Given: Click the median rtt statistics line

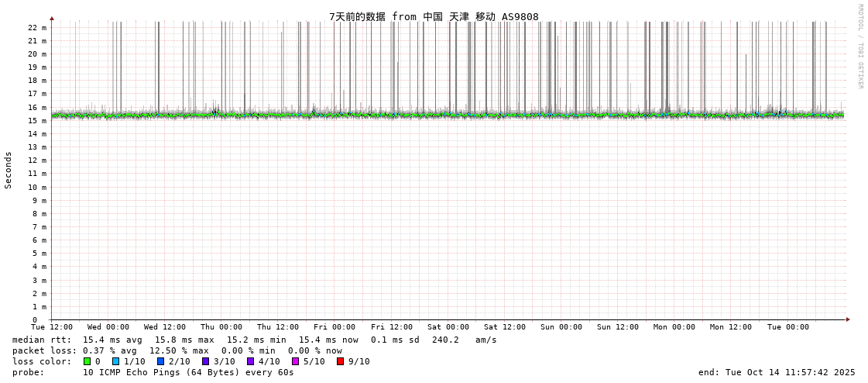Looking at the screenshot, I should [254, 340].
